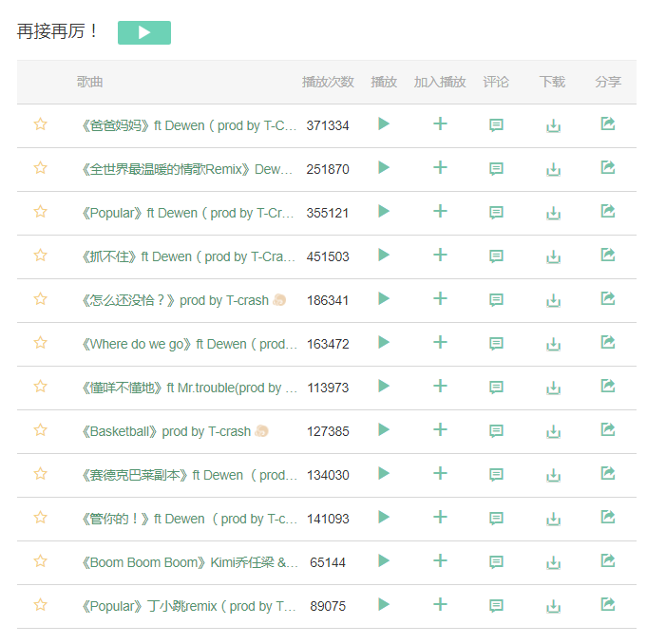Star the 《全世界最温暖的情歌Remix》 song

pos(41,167)
